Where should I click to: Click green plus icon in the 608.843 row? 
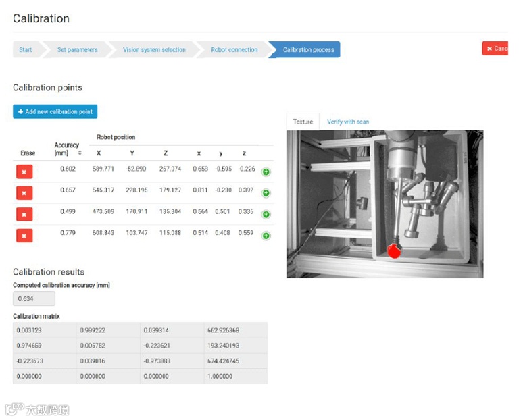pyautogui.click(x=266, y=236)
